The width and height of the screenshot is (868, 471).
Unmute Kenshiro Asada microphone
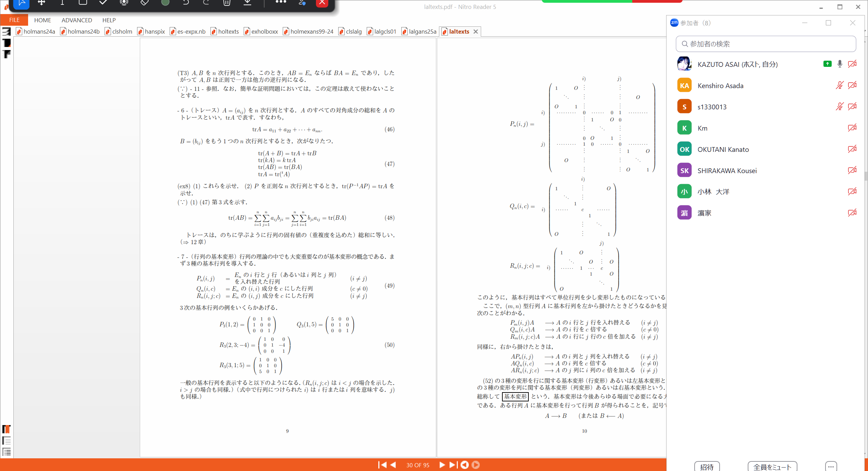click(x=839, y=85)
